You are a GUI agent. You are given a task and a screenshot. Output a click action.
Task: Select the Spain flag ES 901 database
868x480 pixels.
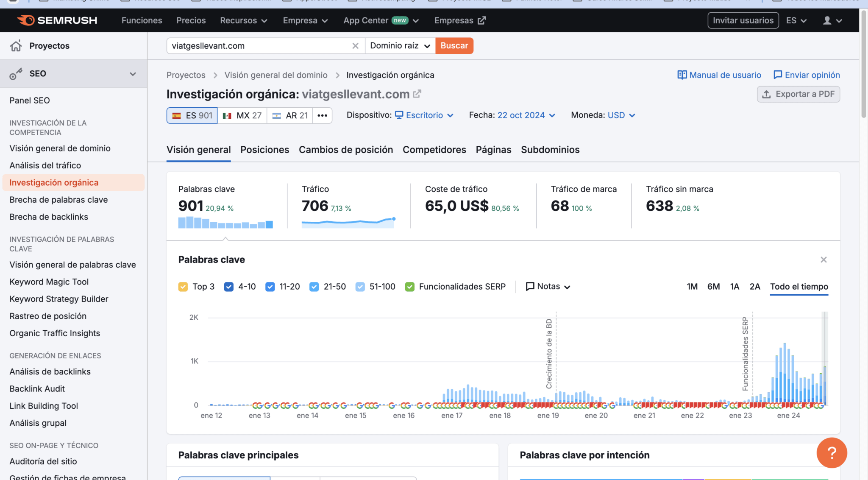tap(192, 115)
